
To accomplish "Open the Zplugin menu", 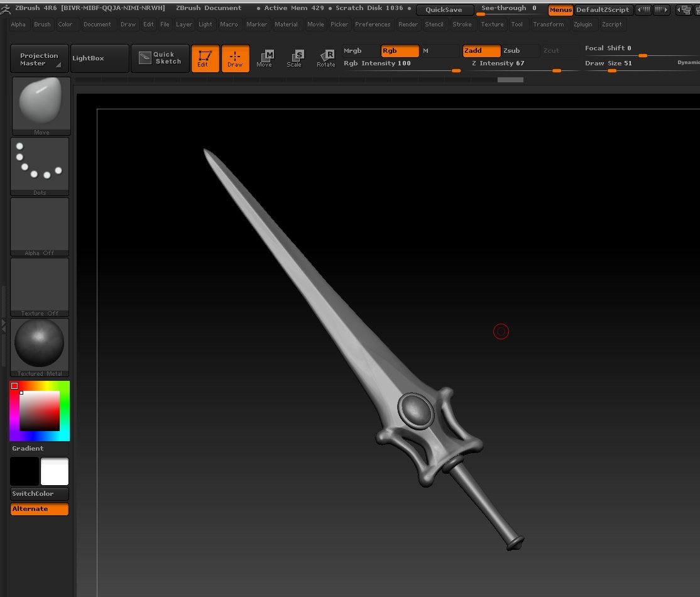I will point(582,25).
